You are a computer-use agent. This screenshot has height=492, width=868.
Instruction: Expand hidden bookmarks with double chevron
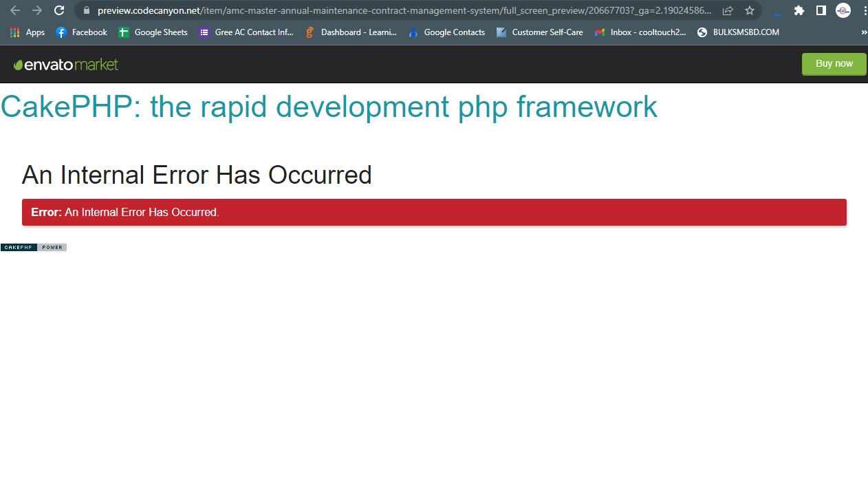point(864,32)
